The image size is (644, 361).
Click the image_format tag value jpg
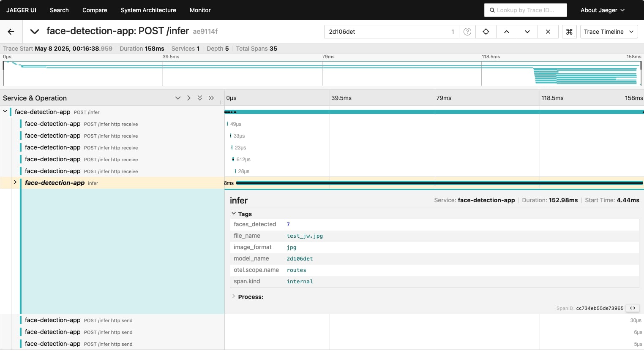(292, 247)
